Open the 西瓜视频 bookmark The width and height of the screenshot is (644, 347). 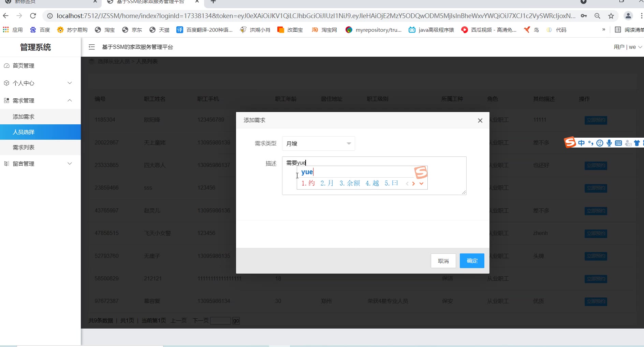pyautogui.click(x=489, y=30)
